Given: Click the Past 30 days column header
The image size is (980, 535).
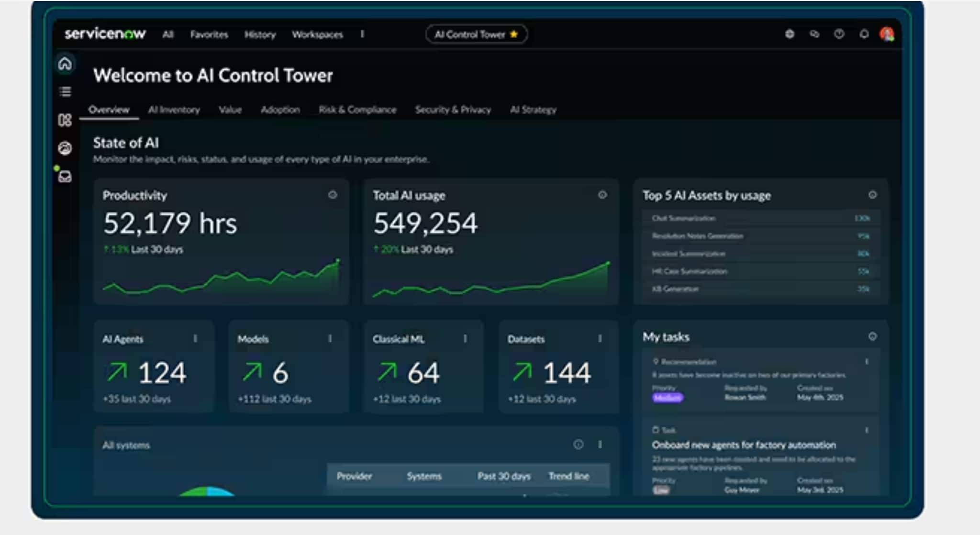Looking at the screenshot, I should (x=504, y=476).
